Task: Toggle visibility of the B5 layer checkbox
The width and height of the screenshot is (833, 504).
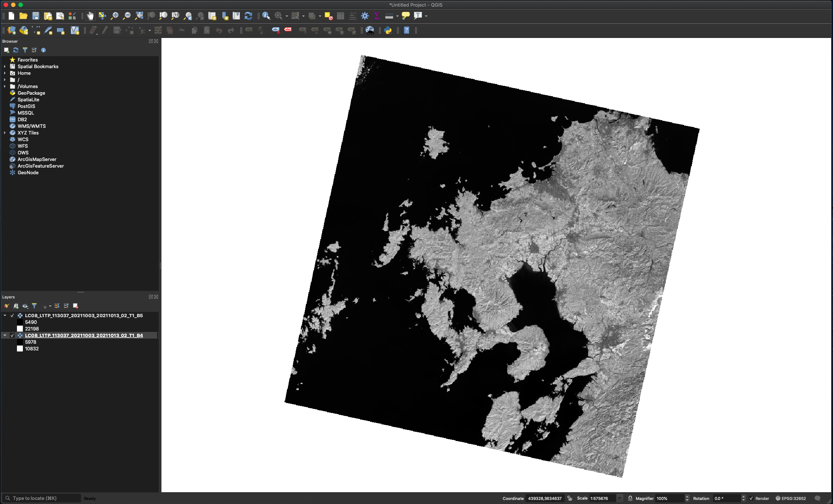Action: 12,316
